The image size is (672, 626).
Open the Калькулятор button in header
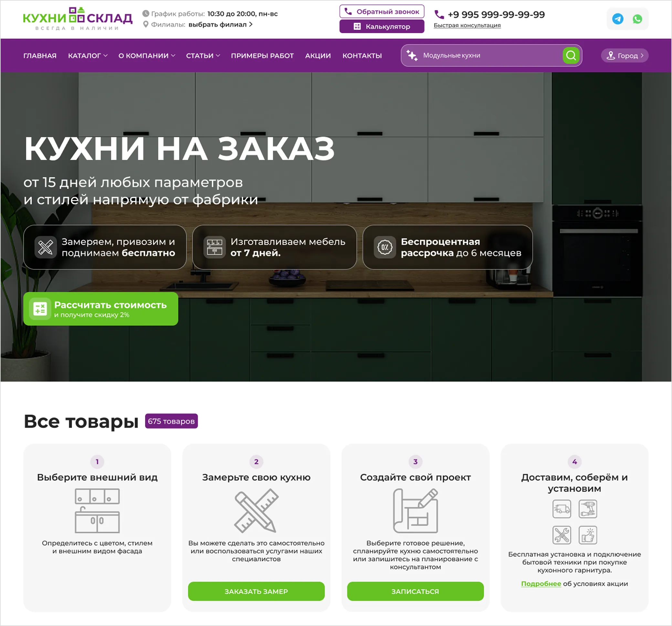click(382, 26)
